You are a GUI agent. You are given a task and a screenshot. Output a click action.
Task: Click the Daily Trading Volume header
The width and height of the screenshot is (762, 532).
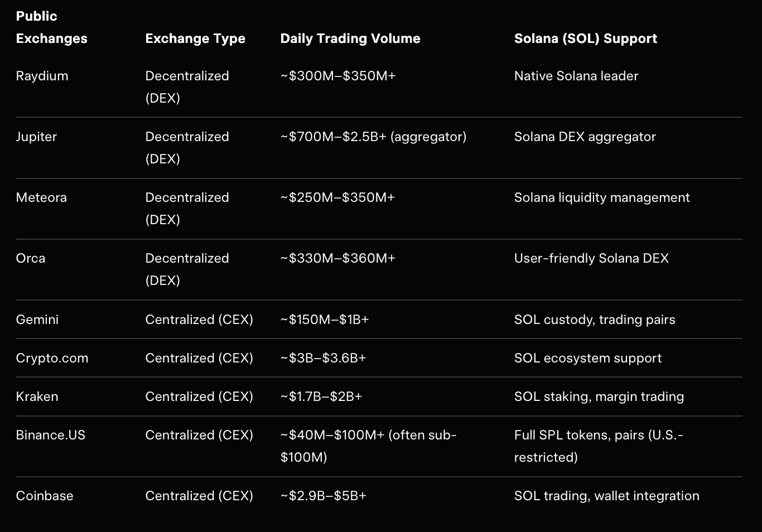coord(350,38)
